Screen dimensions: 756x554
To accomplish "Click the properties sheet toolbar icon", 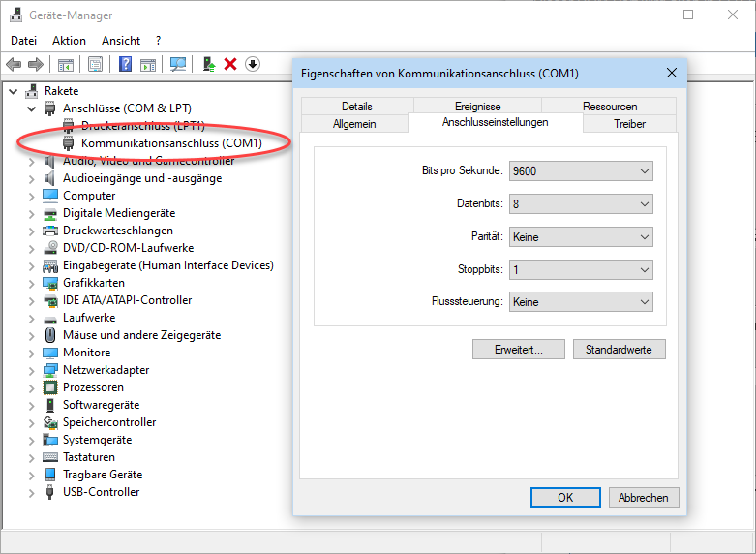I will [x=96, y=64].
